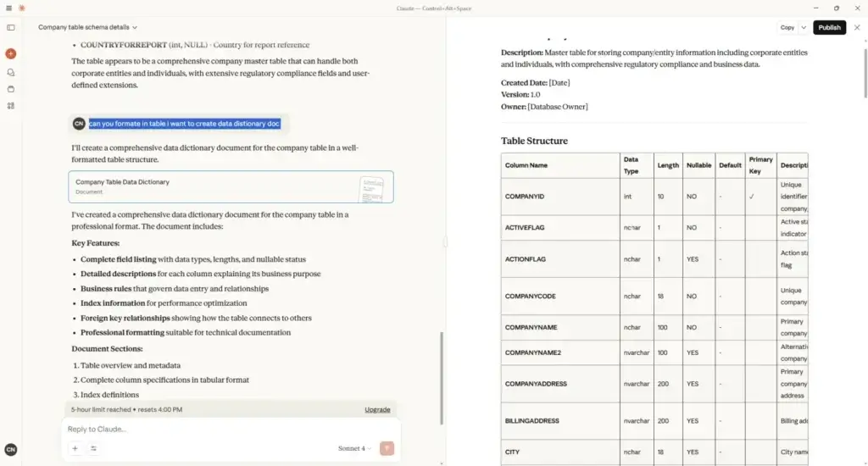Click the Copy button in artifact panel
This screenshot has width=868, height=466.
tap(787, 27)
